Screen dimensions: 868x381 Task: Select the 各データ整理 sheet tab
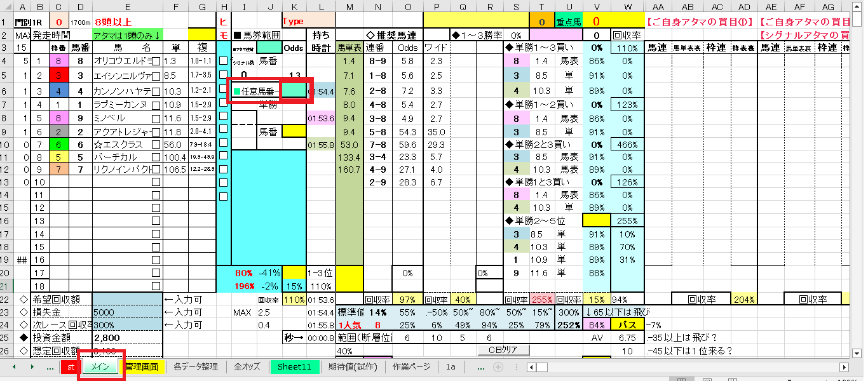196,367
